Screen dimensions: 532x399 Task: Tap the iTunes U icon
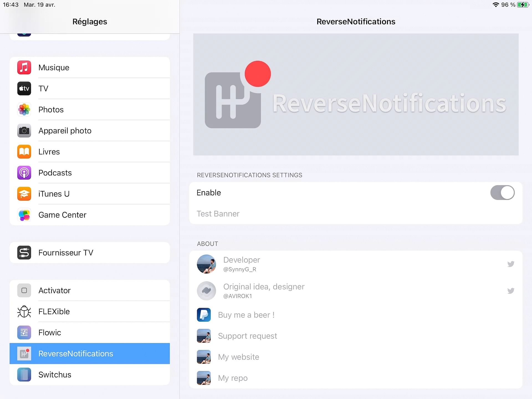[x=24, y=194]
